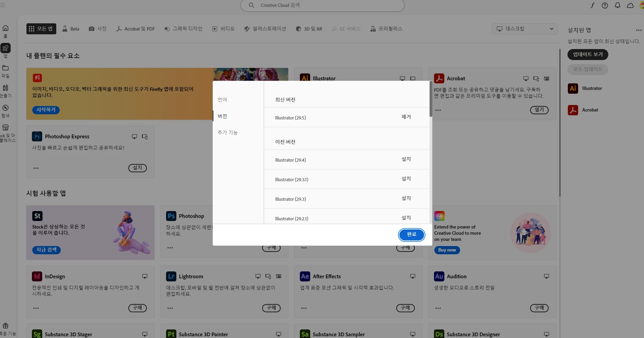The width and height of the screenshot is (644, 338).
Task: Click the Substance 3D Stager 'Sg' icon
Action: point(37,334)
